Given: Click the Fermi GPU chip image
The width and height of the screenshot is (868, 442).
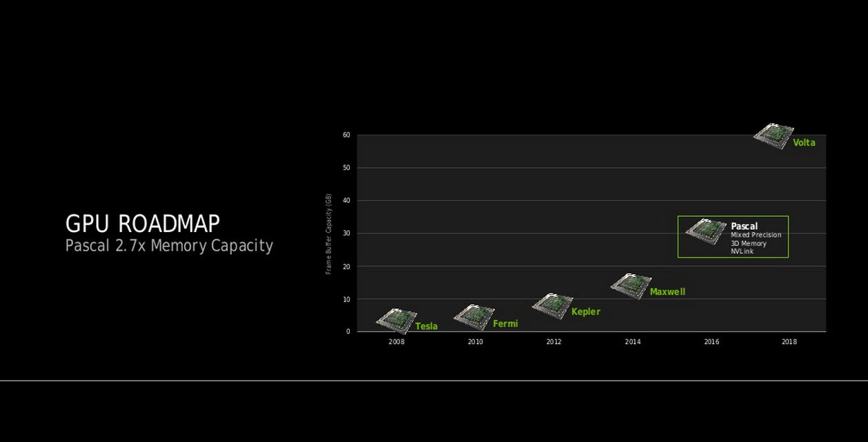Looking at the screenshot, I should [474, 317].
